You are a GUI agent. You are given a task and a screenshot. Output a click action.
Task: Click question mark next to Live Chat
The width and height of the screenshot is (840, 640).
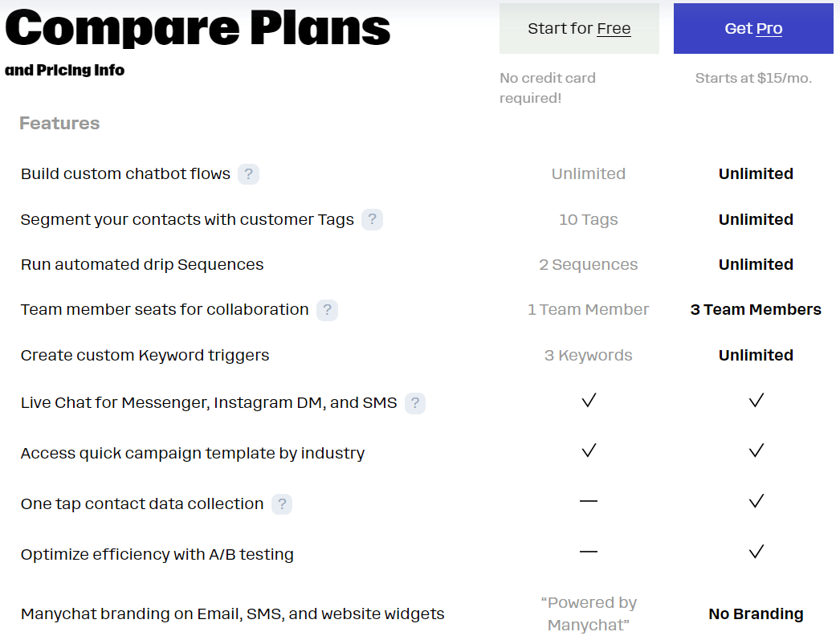pyautogui.click(x=415, y=403)
